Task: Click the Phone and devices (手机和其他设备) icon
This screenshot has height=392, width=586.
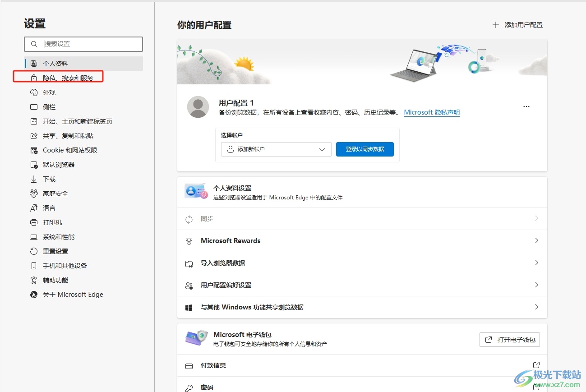Action: click(x=33, y=266)
